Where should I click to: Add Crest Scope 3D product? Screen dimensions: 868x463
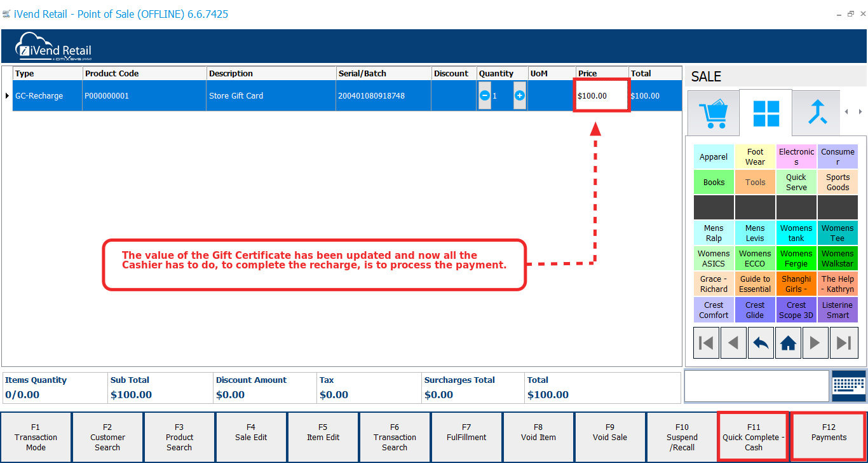[x=796, y=310]
